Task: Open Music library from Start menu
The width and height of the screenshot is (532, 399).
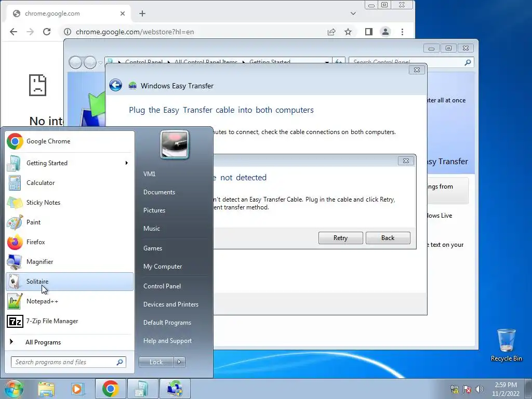Action: (151, 229)
